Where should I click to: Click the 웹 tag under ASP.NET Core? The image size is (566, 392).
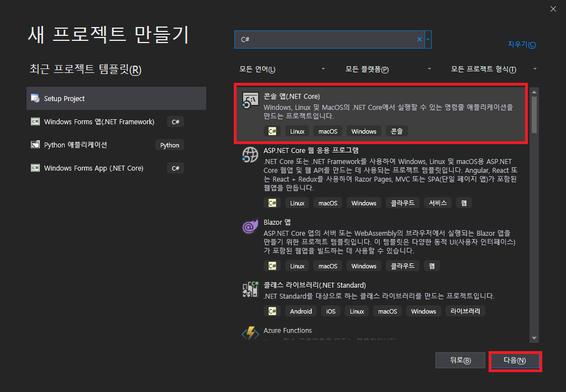coord(464,203)
